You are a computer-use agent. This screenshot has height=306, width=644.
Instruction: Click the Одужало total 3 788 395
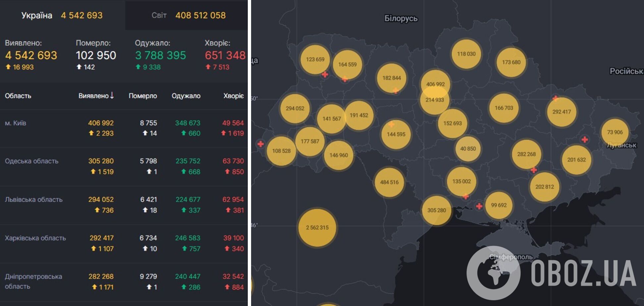click(160, 55)
